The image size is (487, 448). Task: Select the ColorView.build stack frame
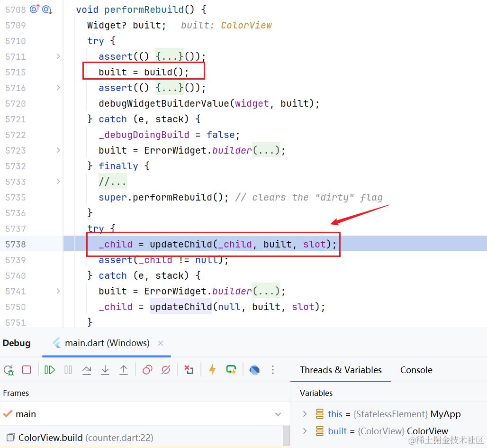pos(142,438)
